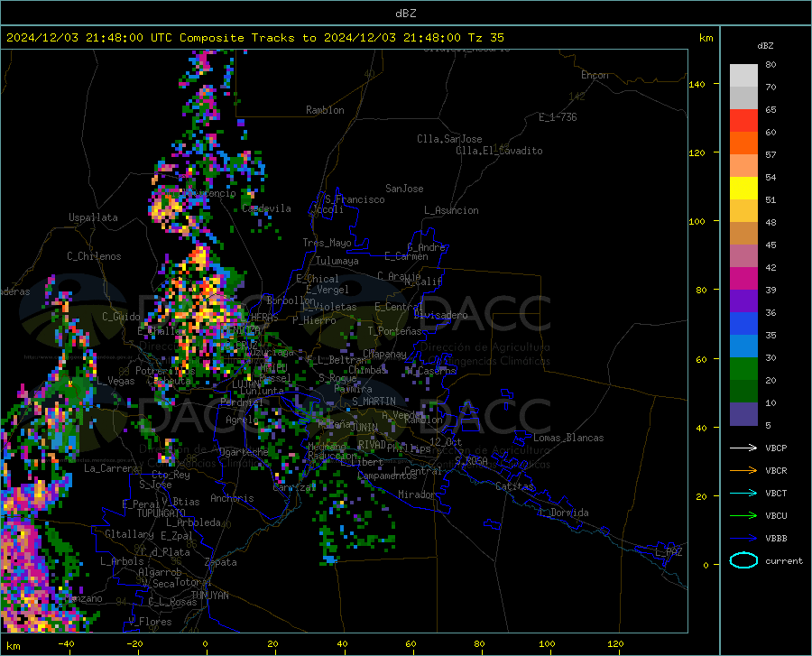Image resolution: width=812 pixels, height=656 pixels.
Task: Click the 'dBZ' heading above the color scale
Action: pyautogui.click(x=765, y=45)
